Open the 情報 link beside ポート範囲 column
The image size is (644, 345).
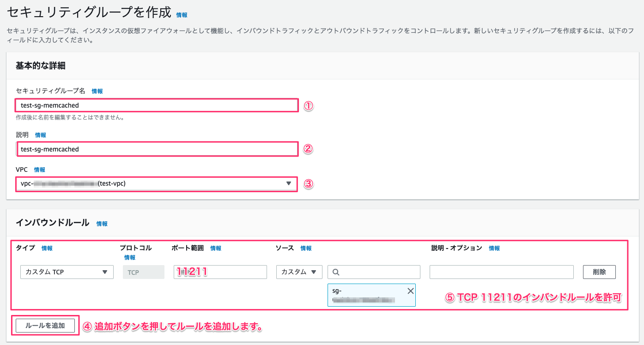click(x=215, y=248)
